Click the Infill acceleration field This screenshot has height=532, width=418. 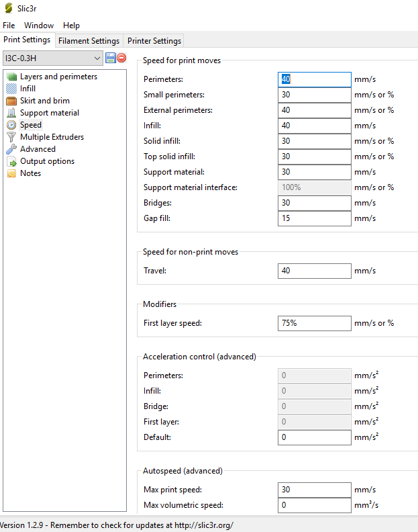pyautogui.click(x=315, y=391)
